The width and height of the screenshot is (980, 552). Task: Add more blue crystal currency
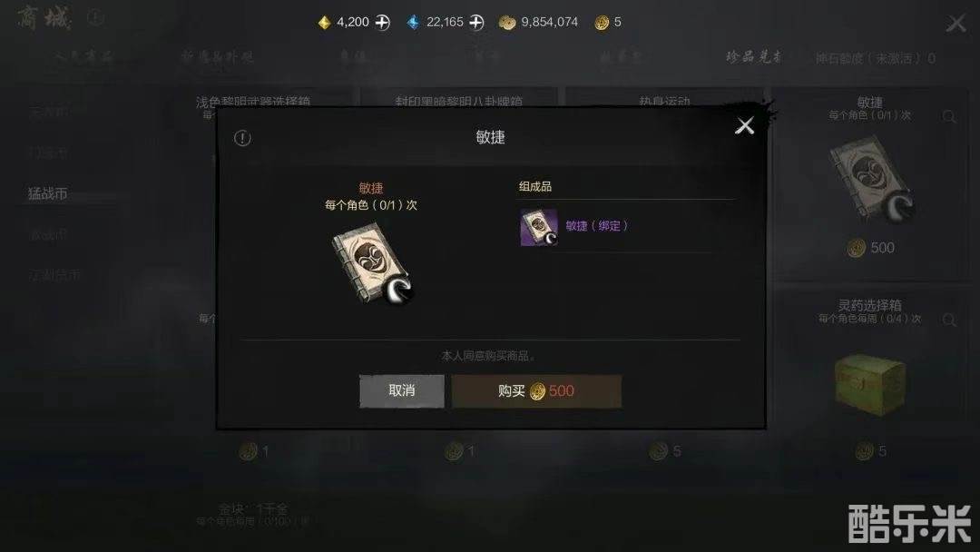tap(477, 23)
